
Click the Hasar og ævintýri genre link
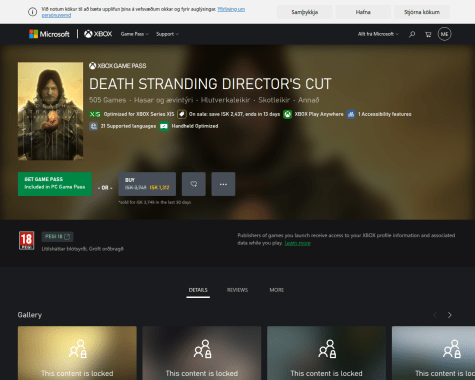coord(163,100)
